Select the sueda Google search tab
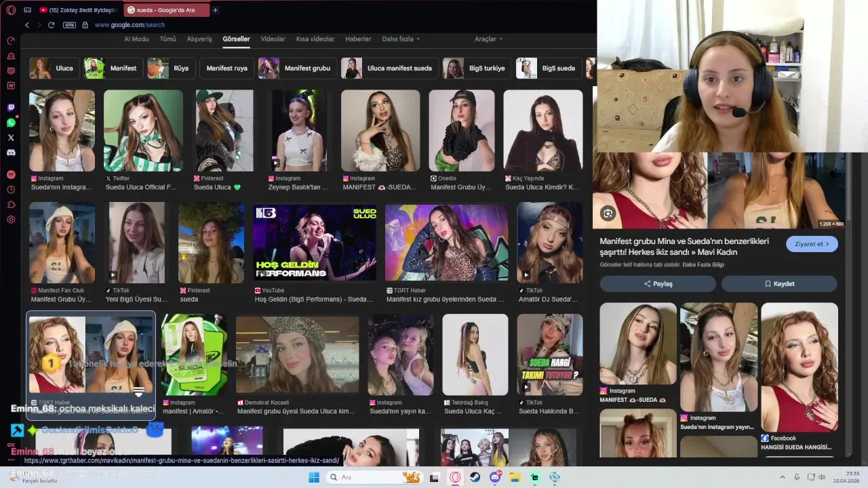 click(x=166, y=10)
